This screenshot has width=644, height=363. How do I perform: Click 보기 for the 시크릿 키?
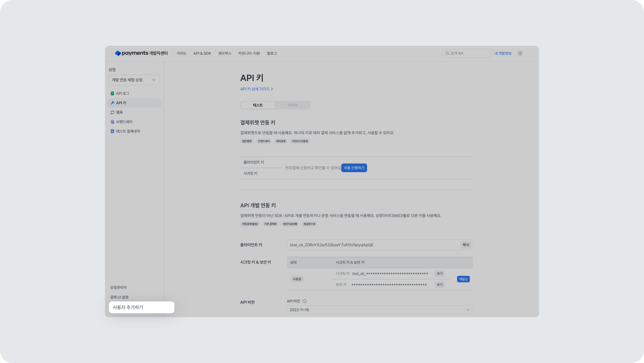pyautogui.click(x=440, y=273)
